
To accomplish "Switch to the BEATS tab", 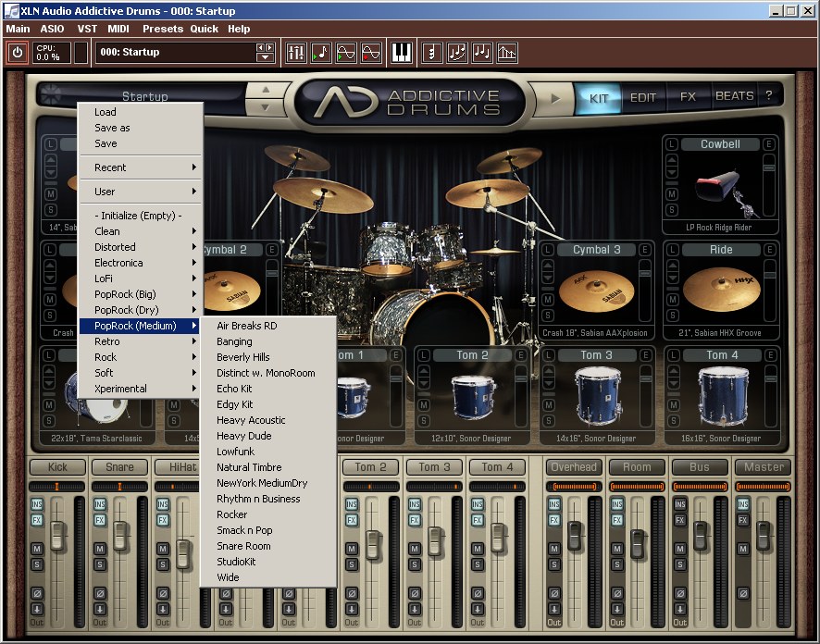I will [x=734, y=96].
